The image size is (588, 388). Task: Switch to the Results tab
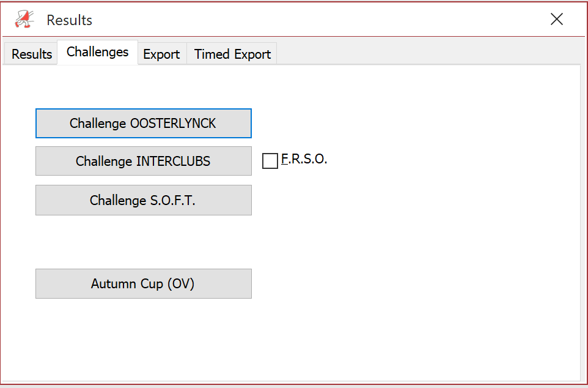[32, 54]
